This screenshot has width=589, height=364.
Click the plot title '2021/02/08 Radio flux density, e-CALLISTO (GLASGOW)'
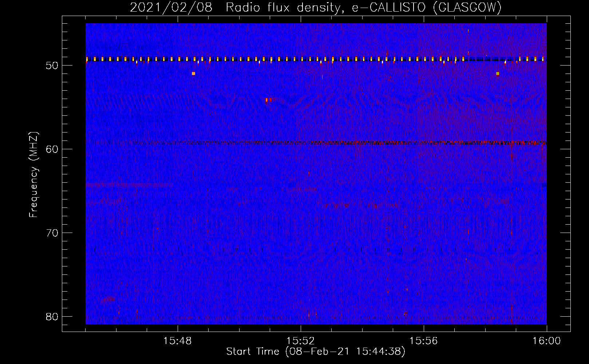pyautogui.click(x=316, y=7)
